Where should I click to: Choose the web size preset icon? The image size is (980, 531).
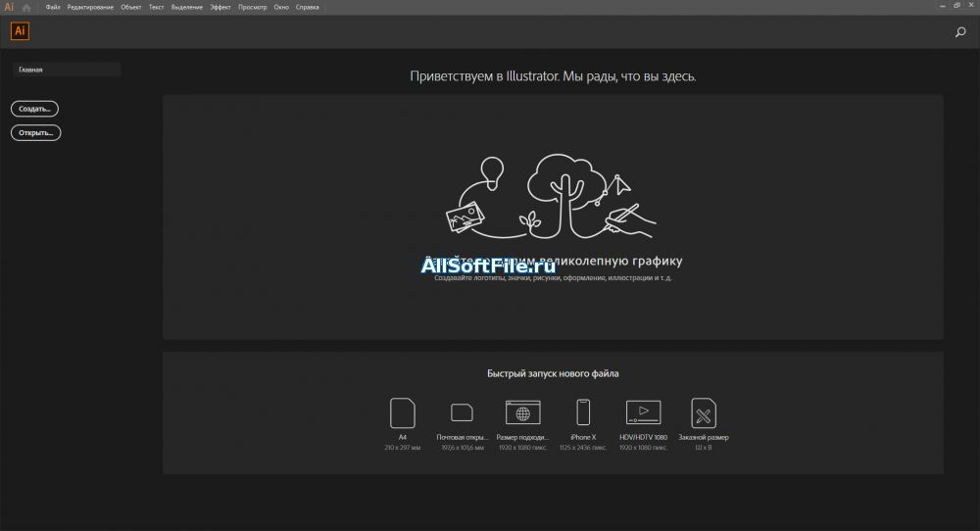[522, 412]
